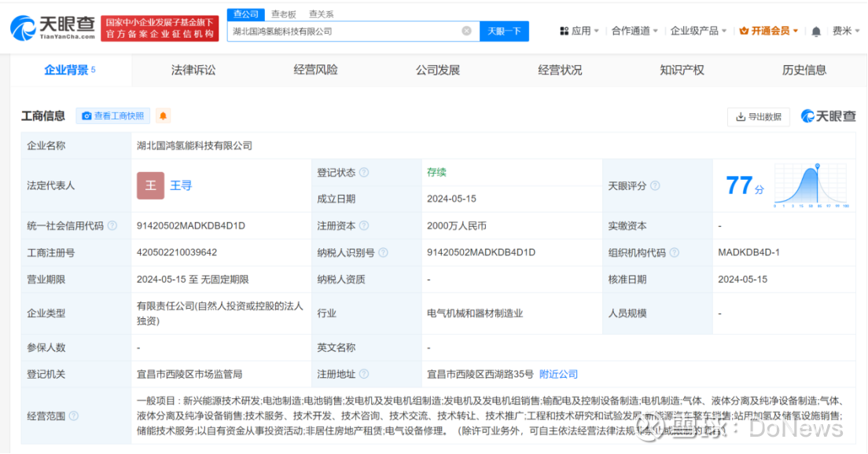Click the 工商信息 section heading
Screen dimensions: 868x454
coord(43,116)
